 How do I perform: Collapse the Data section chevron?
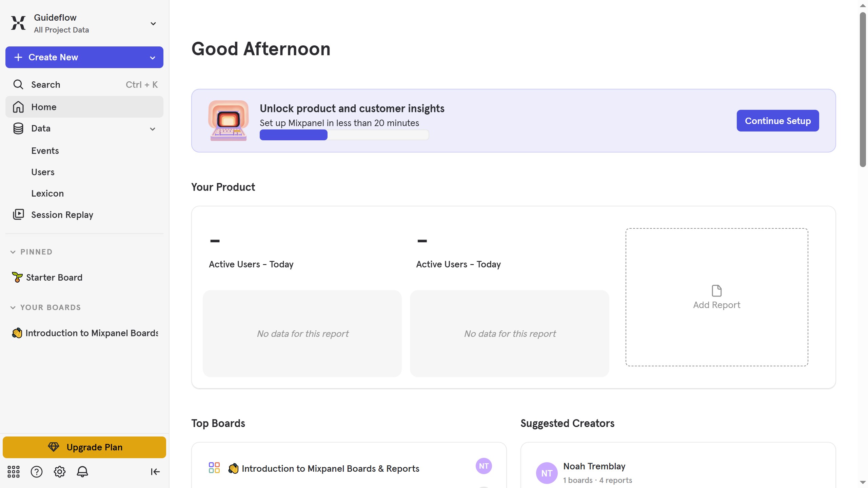[x=153, y=129]
